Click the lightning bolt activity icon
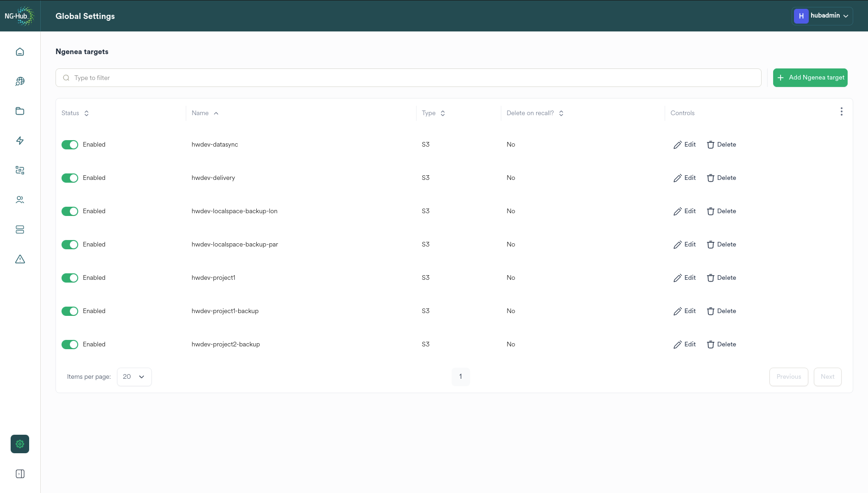 tap(20, 141)
